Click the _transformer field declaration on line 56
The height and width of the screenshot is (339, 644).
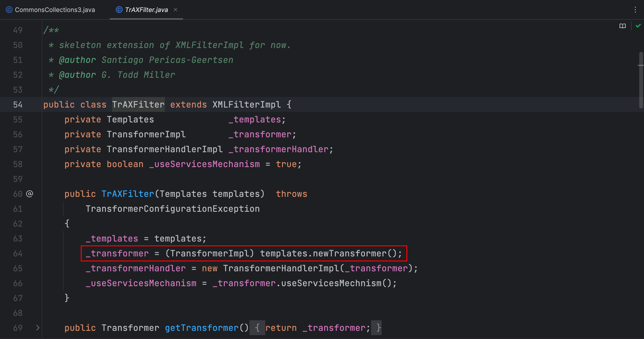click(260, 134)
